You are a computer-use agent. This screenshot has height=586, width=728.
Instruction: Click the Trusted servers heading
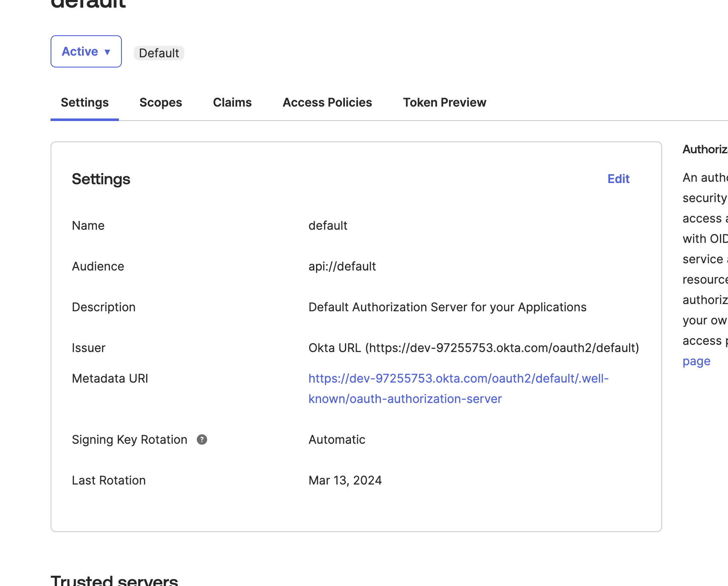click(x=114, y=580)
